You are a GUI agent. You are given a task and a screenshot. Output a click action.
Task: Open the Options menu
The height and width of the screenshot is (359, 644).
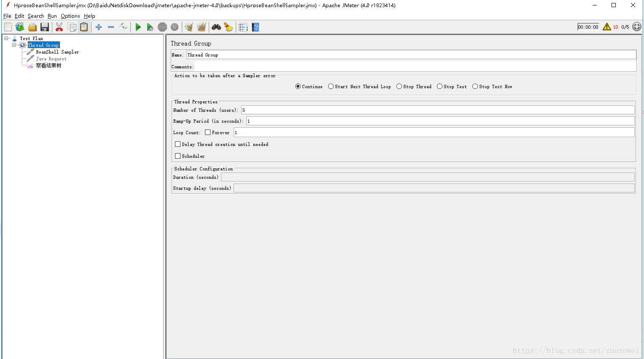click(70, 16)
